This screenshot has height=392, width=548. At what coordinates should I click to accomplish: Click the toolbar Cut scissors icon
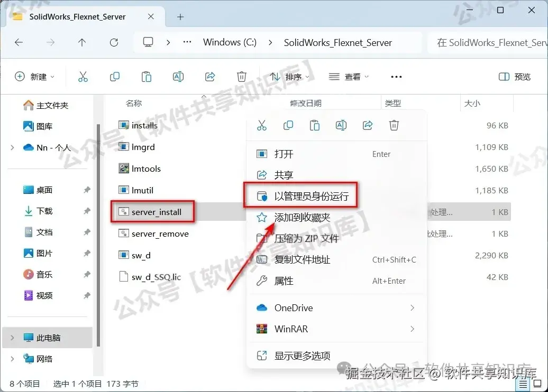(83, 77)
